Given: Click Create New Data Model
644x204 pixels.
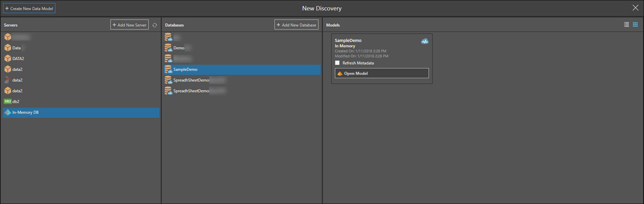Looking at the screenshot, I should tap(29, 8).
